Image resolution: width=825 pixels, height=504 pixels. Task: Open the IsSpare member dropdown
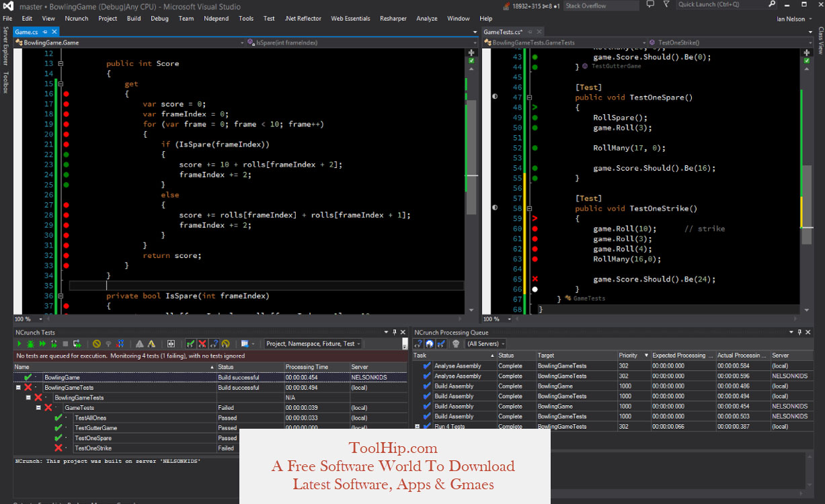(x=363, y=42)
